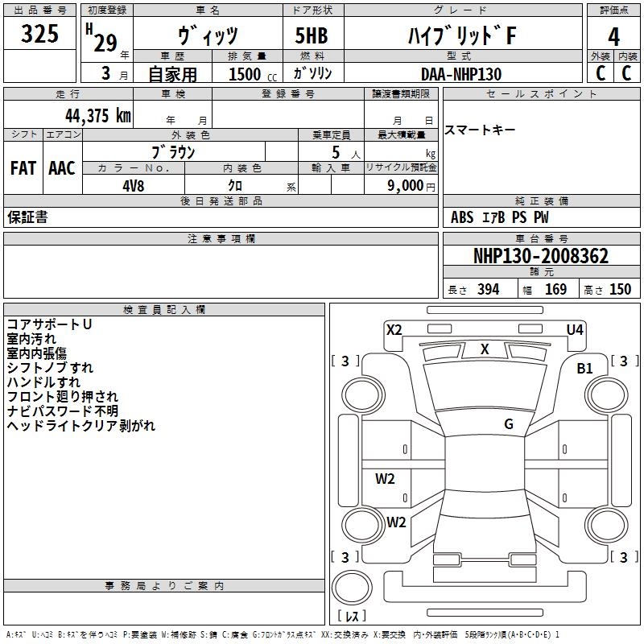Click the upper W2 door marker

(386, 479)
